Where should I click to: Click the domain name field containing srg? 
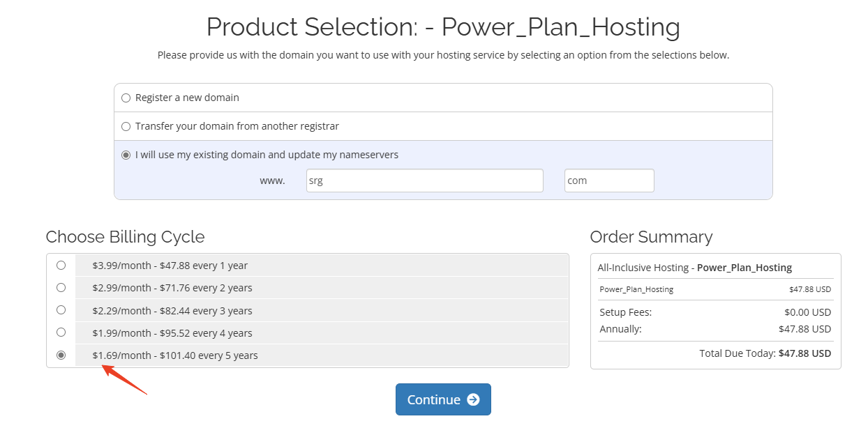pyautogui.click(x=424, y=181)
